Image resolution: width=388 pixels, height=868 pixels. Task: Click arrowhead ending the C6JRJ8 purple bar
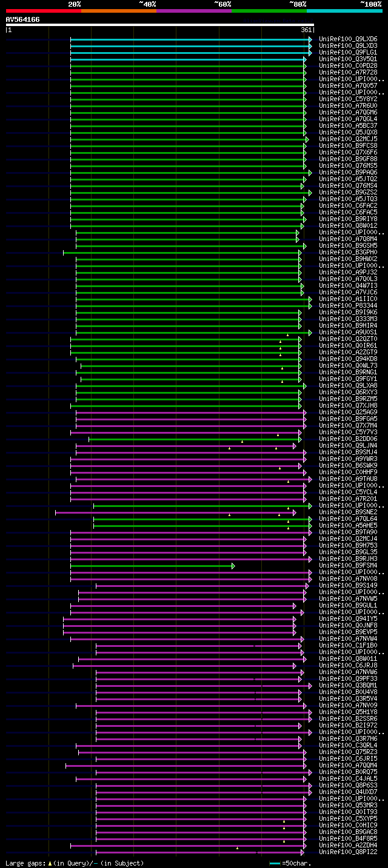[295, 666]
